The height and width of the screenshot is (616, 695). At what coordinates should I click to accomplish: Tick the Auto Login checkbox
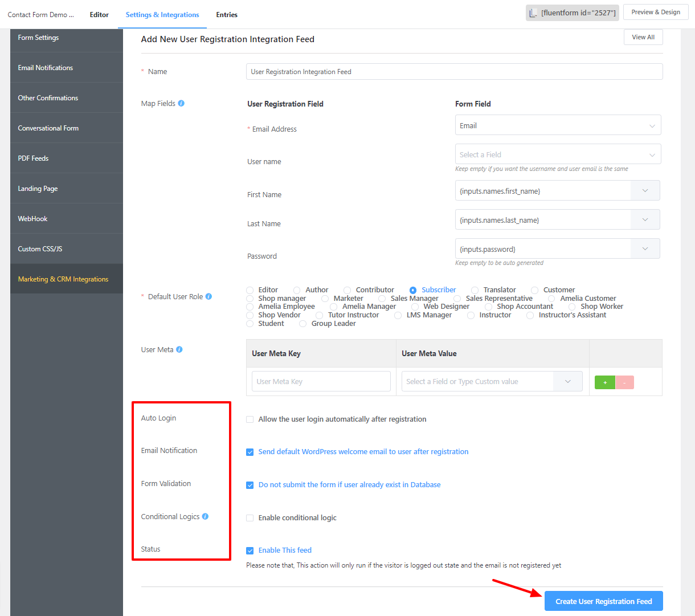(250, 419)
